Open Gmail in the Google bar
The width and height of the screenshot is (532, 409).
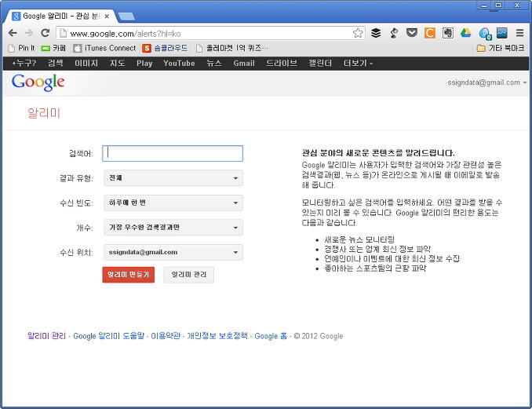tap(244, 64)
